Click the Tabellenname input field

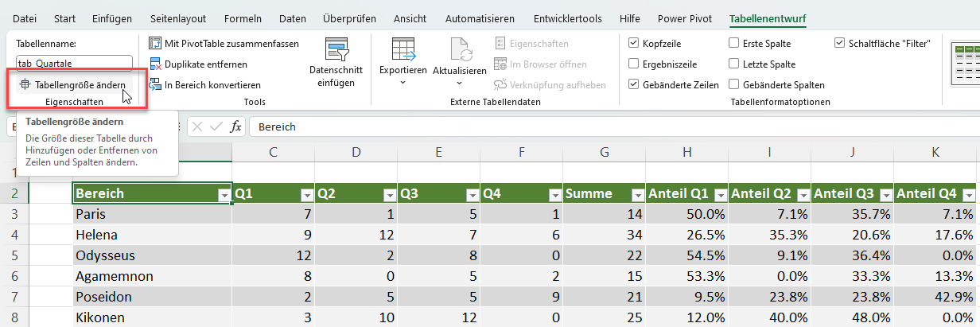pyautogui.click(x=73, y=63)
